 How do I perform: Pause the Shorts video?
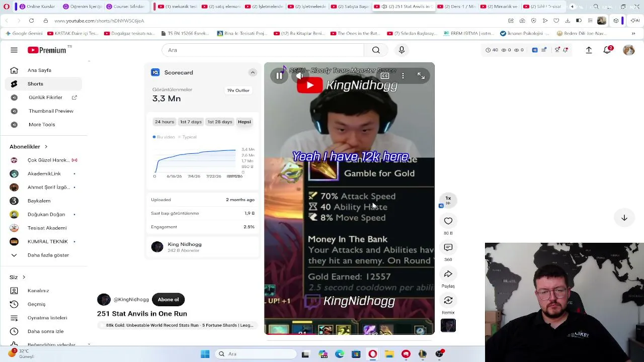pos(279,76)
